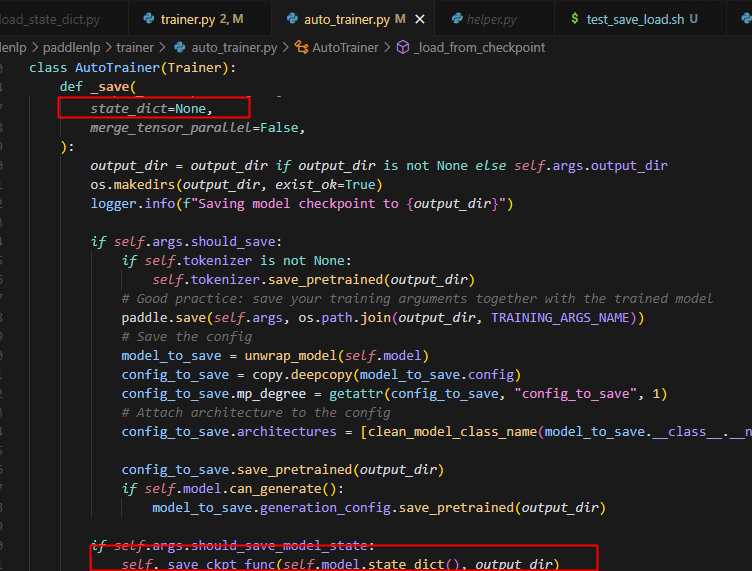Click Python icon on helper.py tab

click(x=458, y=19)
